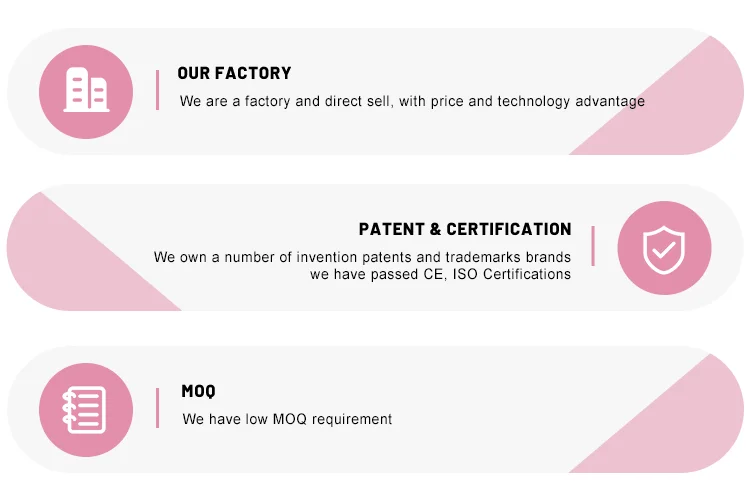Viewport: 750px width, 492px height.
Task: Click the pink bar beside PATENT & CERTIFICATION
Action: [x=592, y=246]
